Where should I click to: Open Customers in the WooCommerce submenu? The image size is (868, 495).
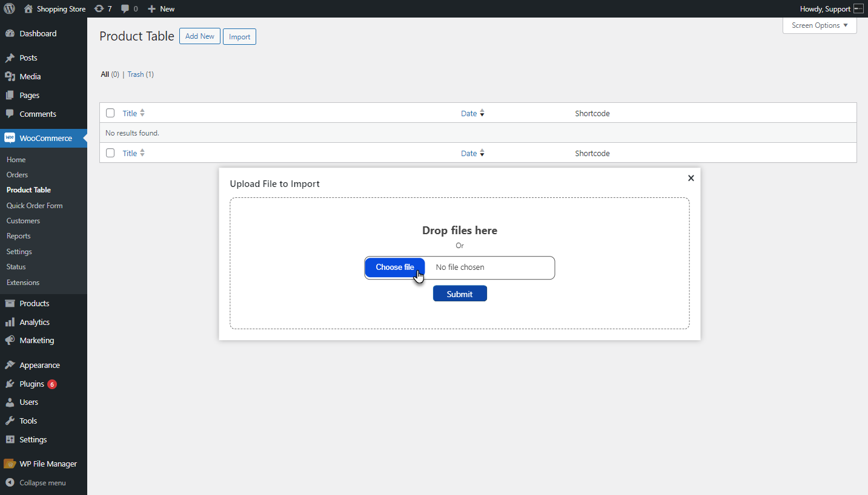[23, 221]
